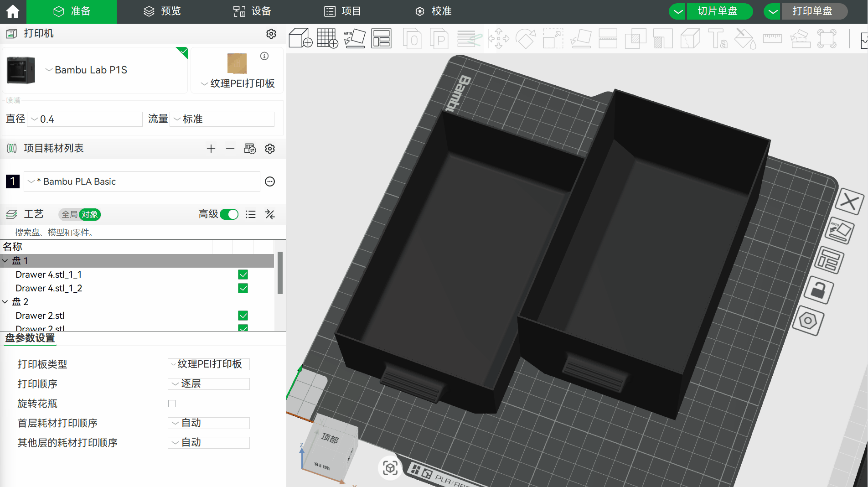This screenshot has width=868, height=487.
Task: Click search field 搜索盘、模型和零件
Action: [143, 233]
